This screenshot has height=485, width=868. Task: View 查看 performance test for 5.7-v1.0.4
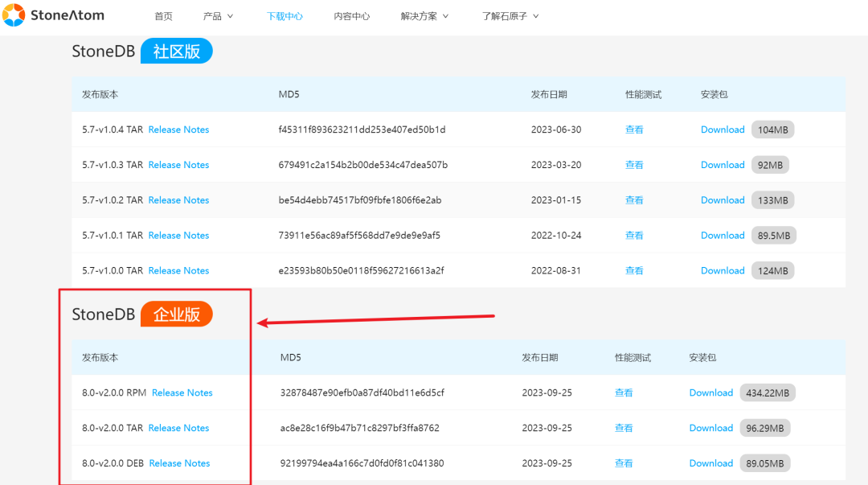pos(634,129)
